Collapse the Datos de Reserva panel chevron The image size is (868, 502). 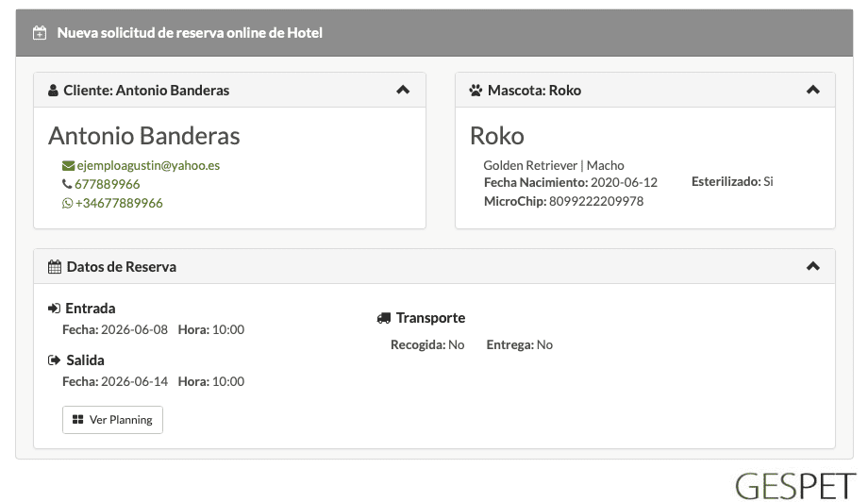tap(812, 266)
